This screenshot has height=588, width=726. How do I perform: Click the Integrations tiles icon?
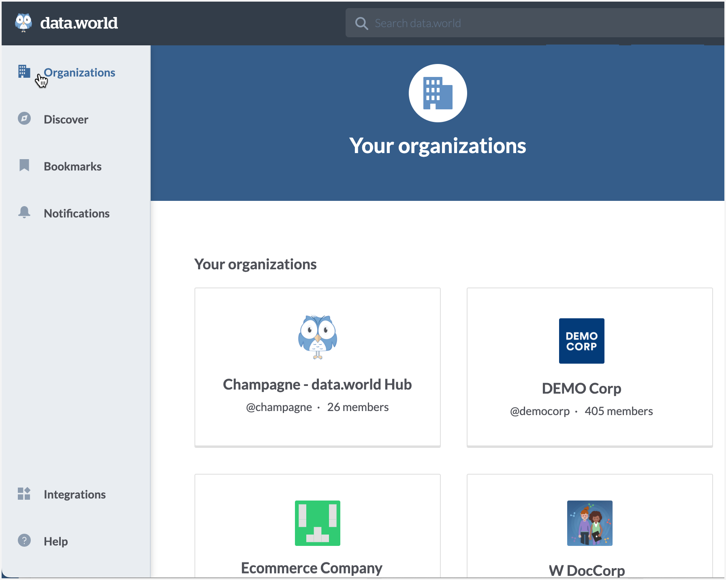pos(24,493)
